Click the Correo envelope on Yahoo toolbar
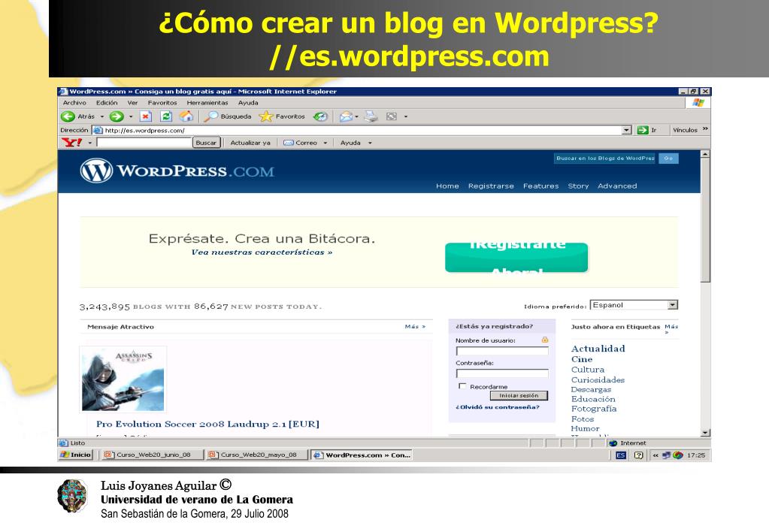This screenshot has width=769, height=532. [x=289, y=143]
